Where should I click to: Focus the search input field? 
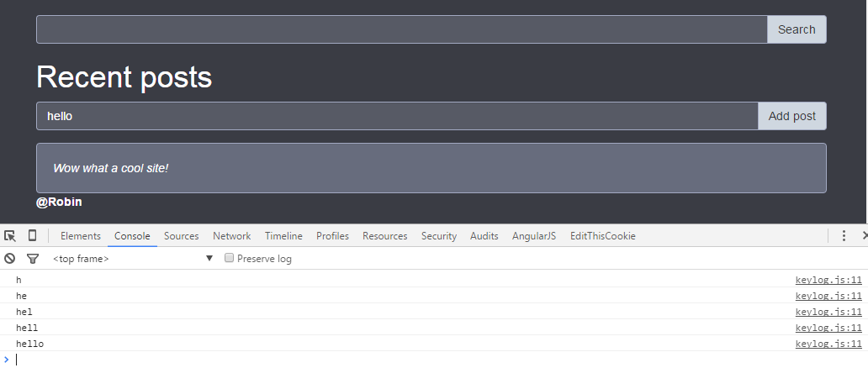click(x=401, y=29)
